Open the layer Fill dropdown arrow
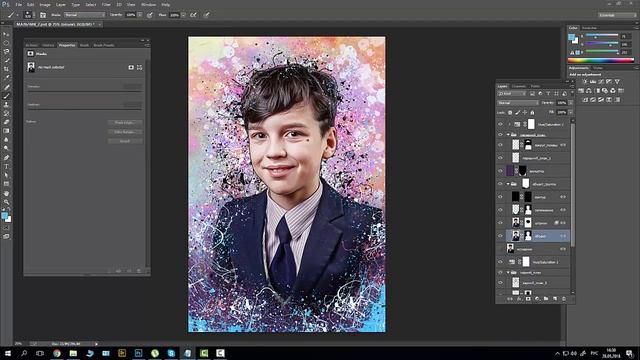640x360 pixels. [571, 112]
